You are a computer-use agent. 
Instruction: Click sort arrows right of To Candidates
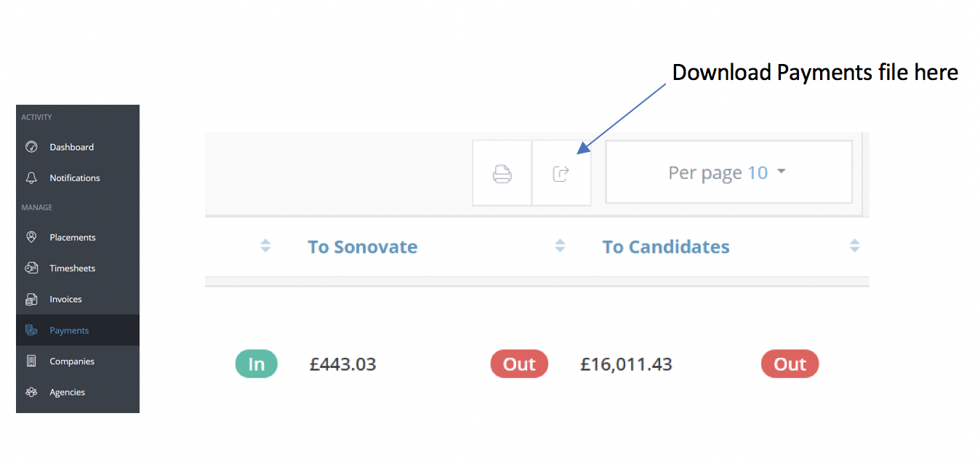click(x=854, y=247)
